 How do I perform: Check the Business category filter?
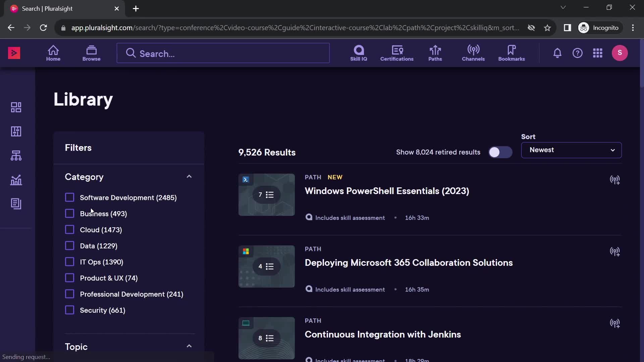click(69, 214)
